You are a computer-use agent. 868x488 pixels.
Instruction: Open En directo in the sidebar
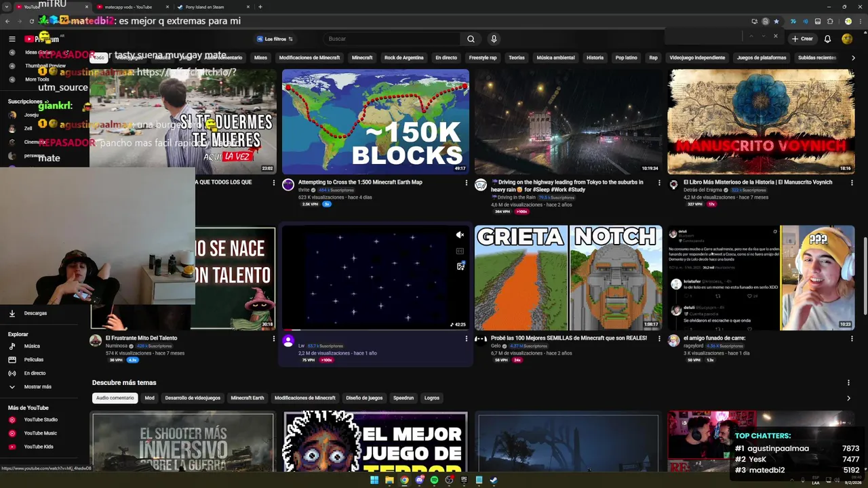[x=35, y=373]
